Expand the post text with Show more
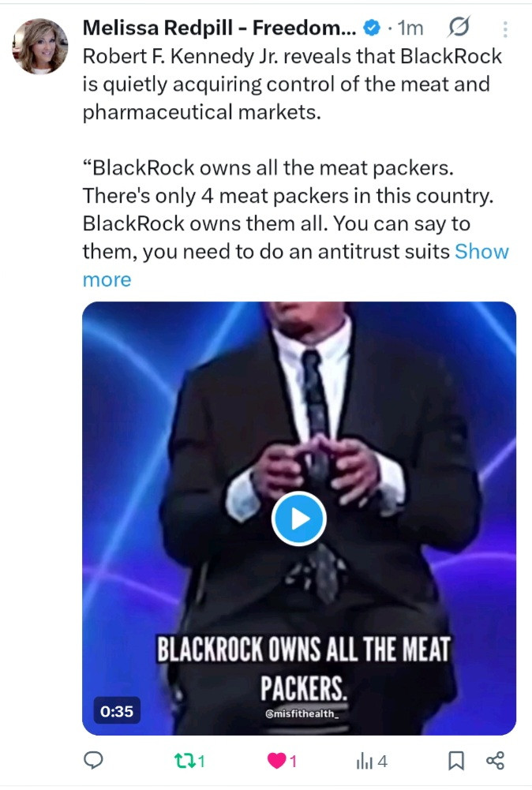The height and width of the screenshot is (790, 532). click(x=481, y=253)
